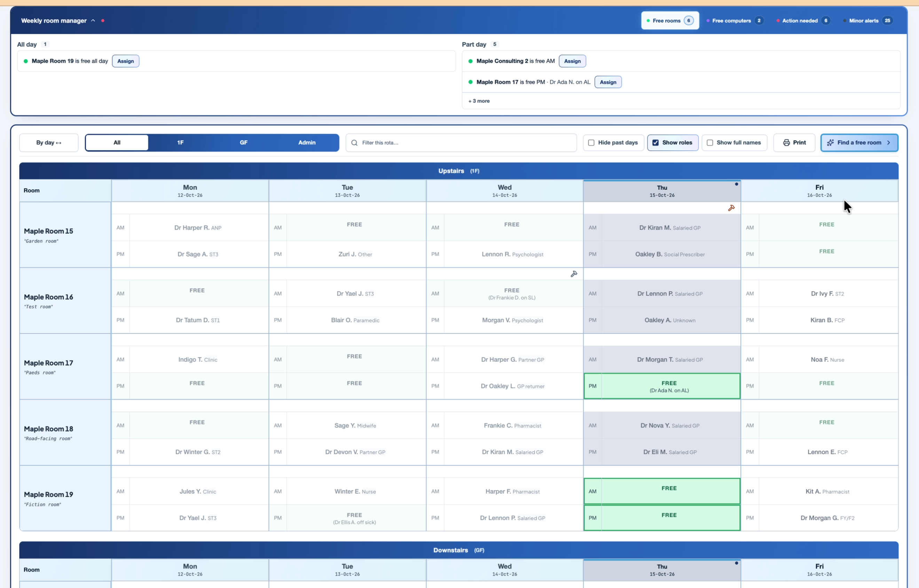919x588 pixels.
Task: Expand the +3 more part-day items
Action: tap(479, 101)
